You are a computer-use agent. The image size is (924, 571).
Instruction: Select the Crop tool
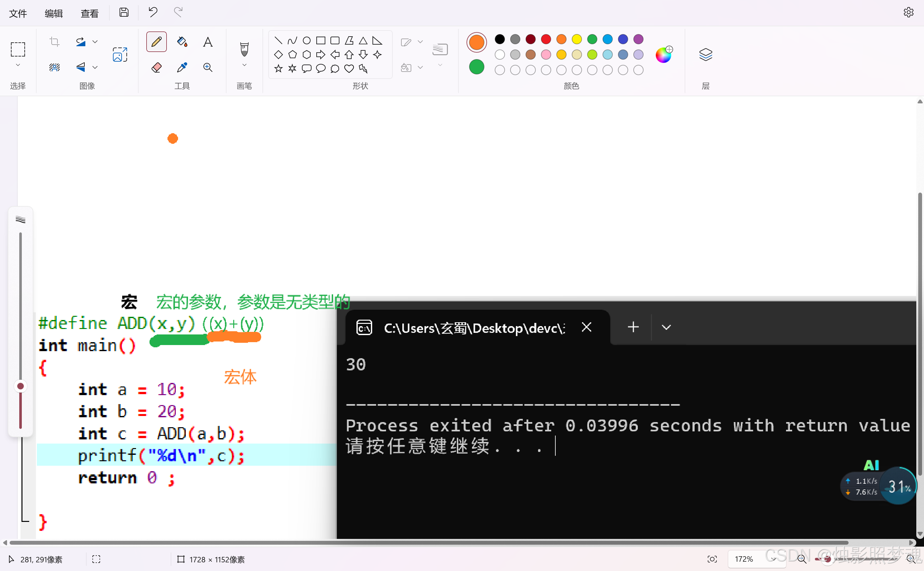point(54,41)
